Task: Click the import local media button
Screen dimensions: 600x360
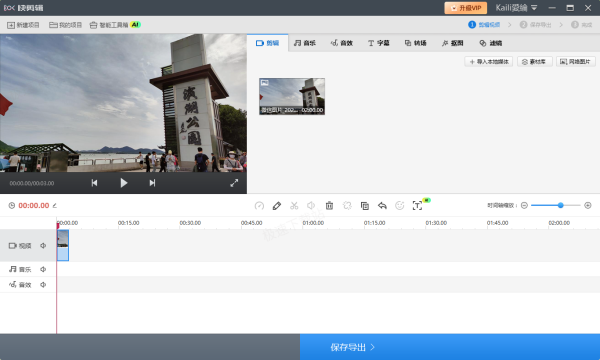Action: pyautogui.click(x=489, y=62)
